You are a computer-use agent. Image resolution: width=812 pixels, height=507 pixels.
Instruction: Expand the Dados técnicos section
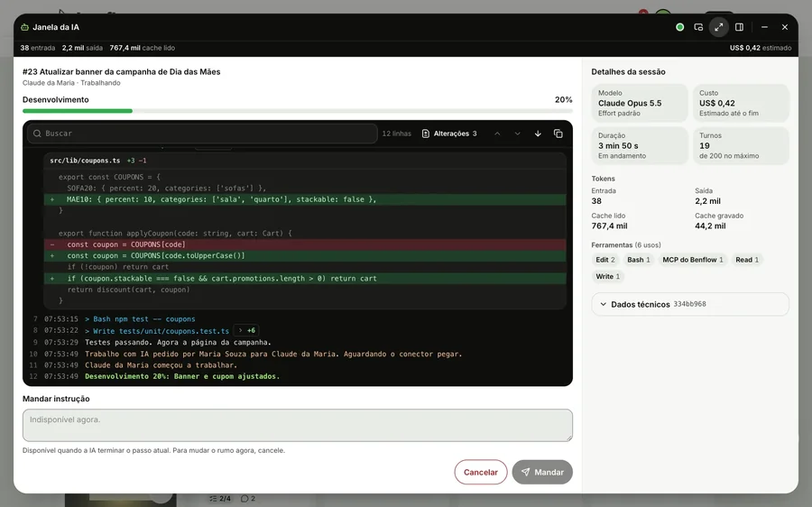pyautogui.click(x=690, y=305)
